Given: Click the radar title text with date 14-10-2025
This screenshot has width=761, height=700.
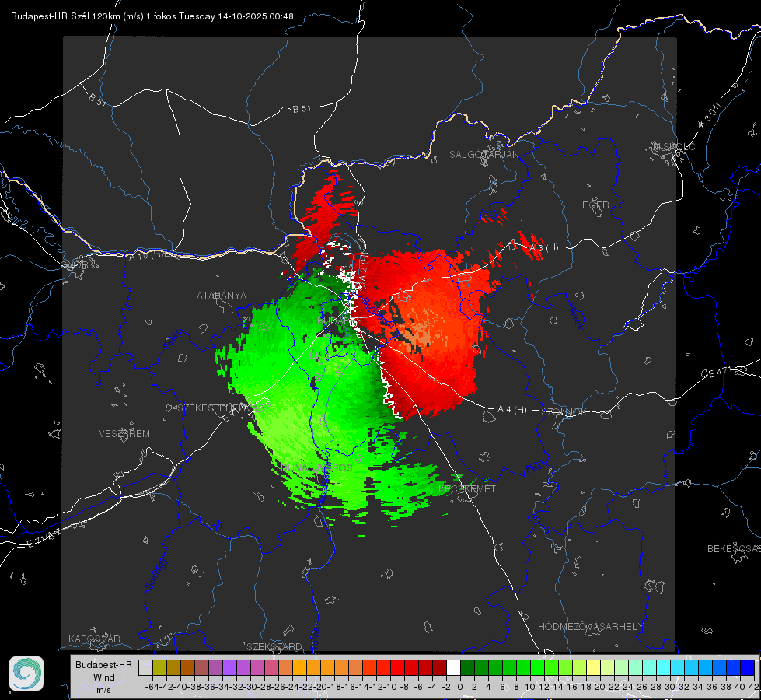Looking at the screenshot, I should (152, 16).
